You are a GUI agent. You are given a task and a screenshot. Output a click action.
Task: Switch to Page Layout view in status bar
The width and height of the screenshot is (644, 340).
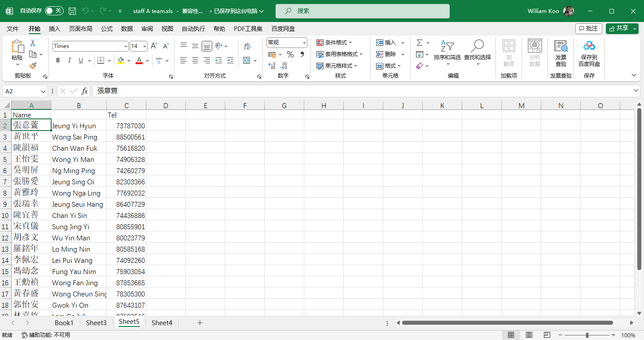(x=529, y=335)
